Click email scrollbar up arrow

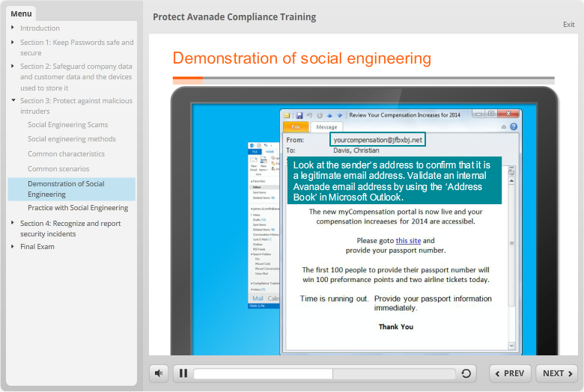click(x=511, y=181)
